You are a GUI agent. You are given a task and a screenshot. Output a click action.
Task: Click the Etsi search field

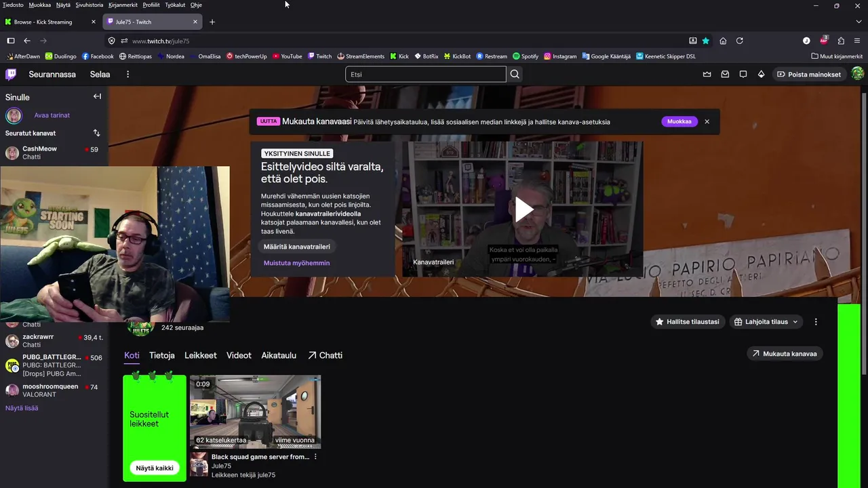425,74
